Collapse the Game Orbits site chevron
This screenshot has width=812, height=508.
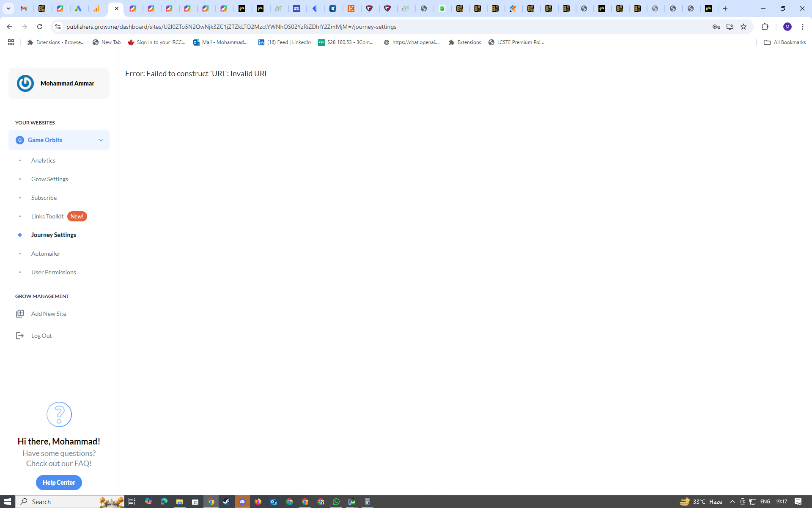[101, 140]
